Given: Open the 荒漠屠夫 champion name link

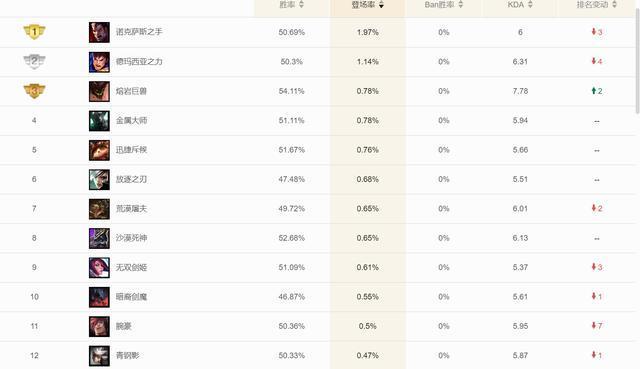Looking at the screenshot, I should point(131,209).
